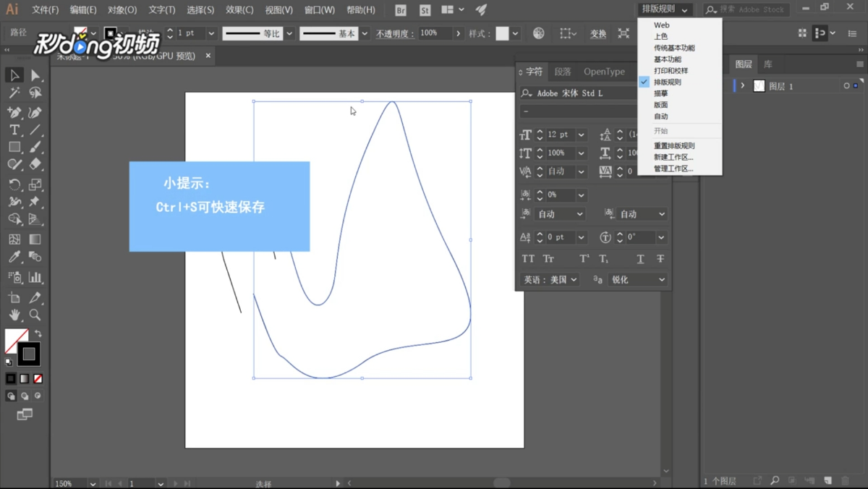
Task: Open stroke weight 1 pt dropdown
Action: [x=211, y=33]
